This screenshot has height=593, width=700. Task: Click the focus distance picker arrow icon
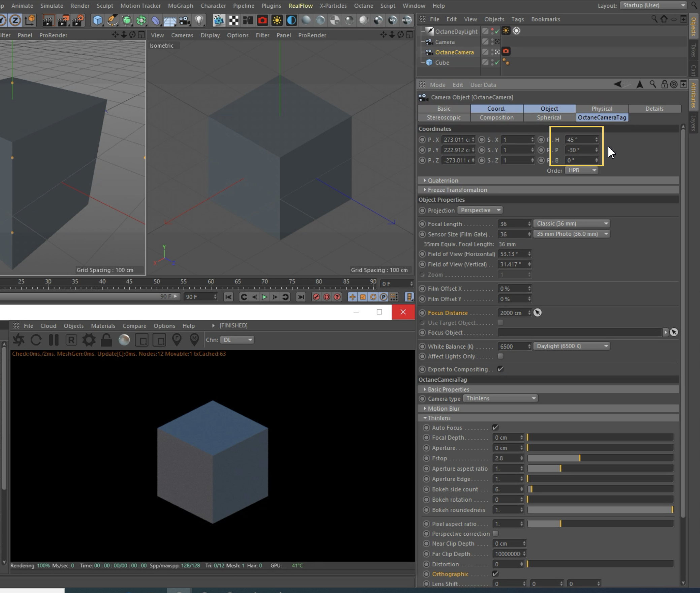(x=537, y=313)
